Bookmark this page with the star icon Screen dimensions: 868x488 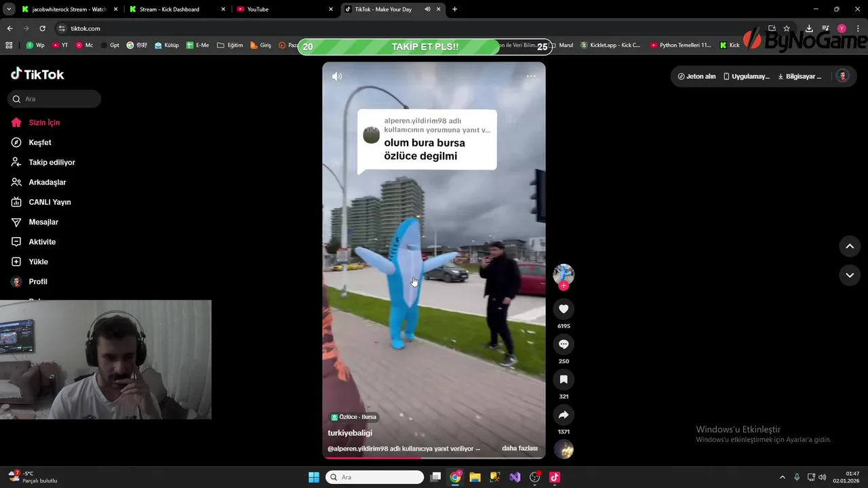coord(787,28)
